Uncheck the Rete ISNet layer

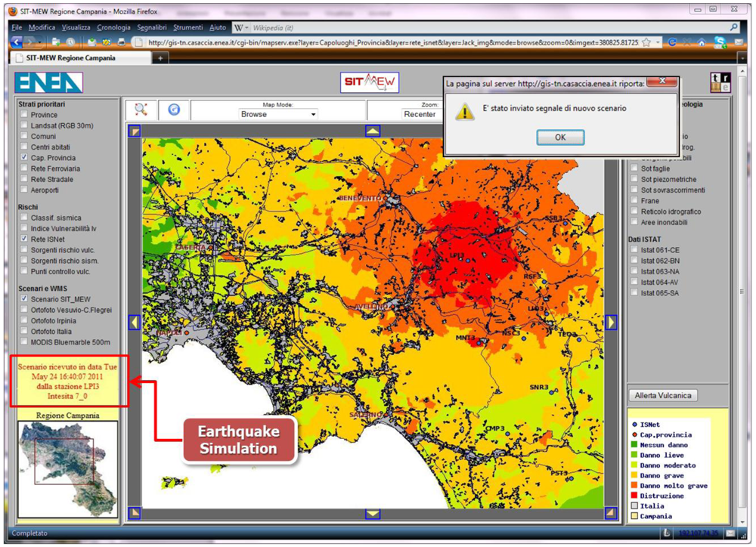24,239
